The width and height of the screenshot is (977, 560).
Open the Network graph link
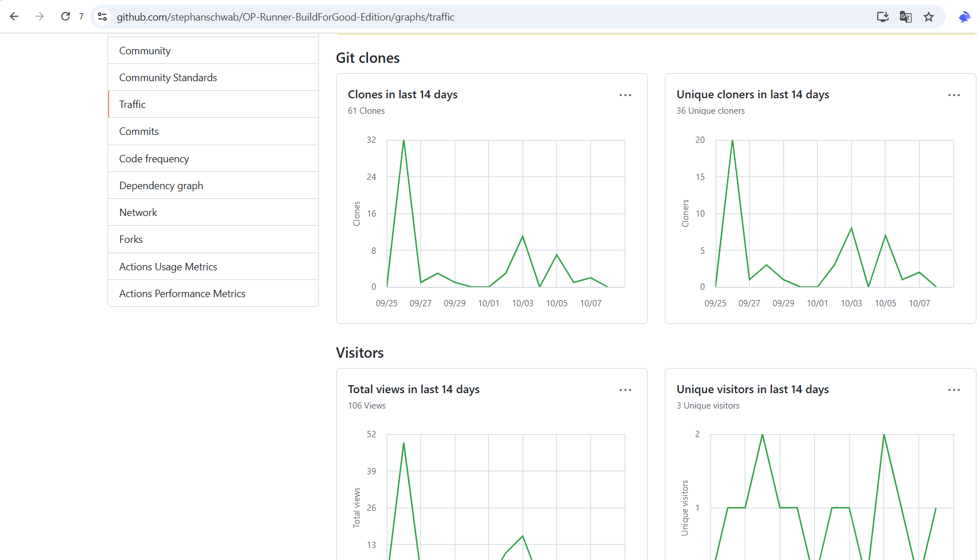[138, 213]
